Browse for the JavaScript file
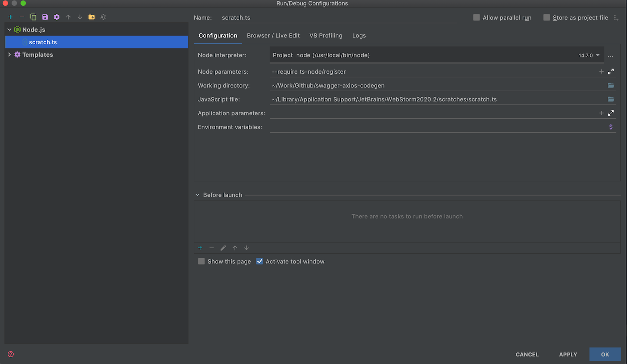This screenshot has width=627, height=364. pyautogui.click(x=611, y=99)
